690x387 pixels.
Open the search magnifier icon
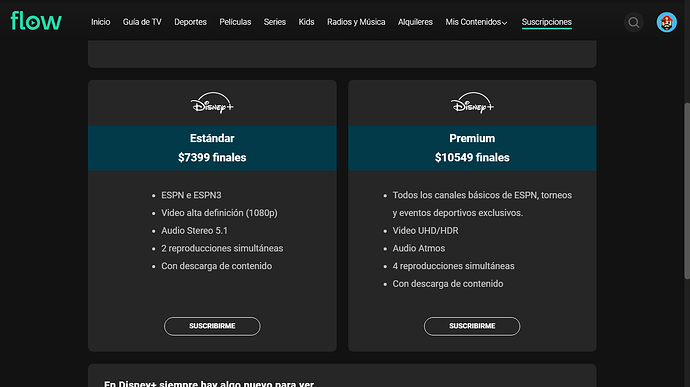click(x=634, y=22)
